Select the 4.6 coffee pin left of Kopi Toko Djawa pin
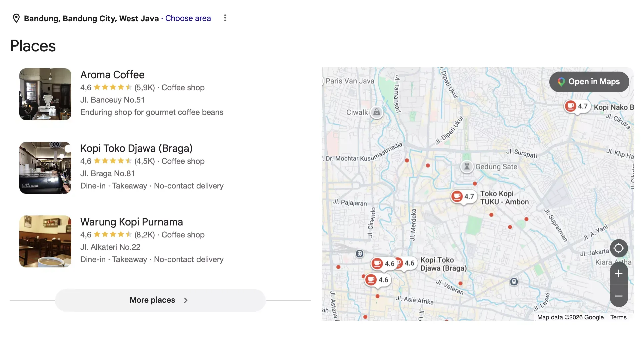The height and width of the screenshot is (341, 644). 383,264
